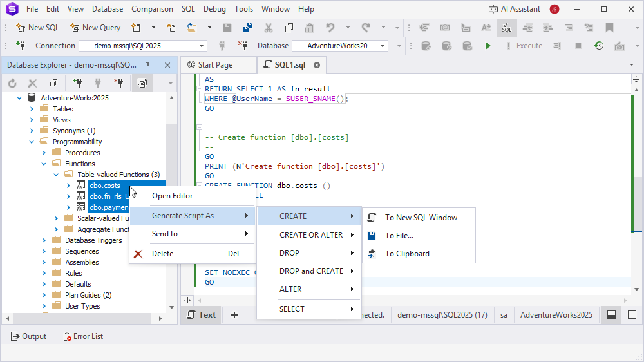Click the Undo arrow icon
644x362 pixels.
330,28
